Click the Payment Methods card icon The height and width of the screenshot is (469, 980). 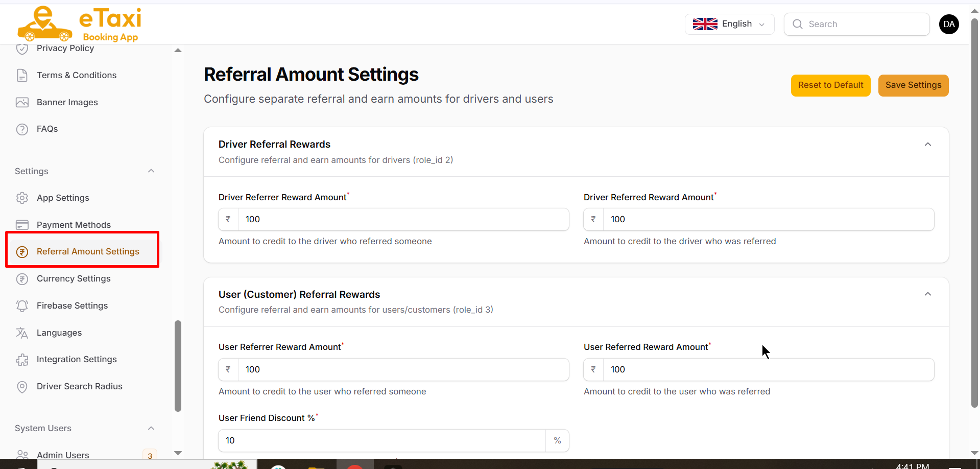[x=22, y=225]
